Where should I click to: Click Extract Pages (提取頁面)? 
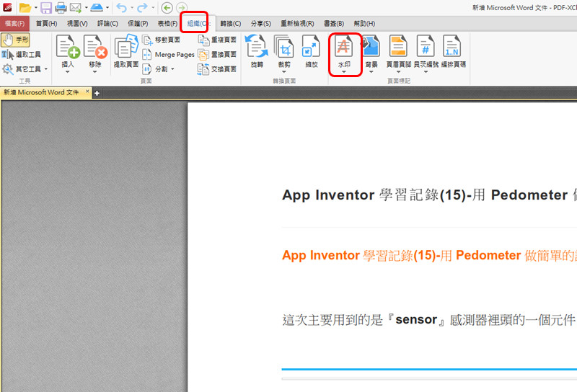pyautogui.click(x=125, y=51)
